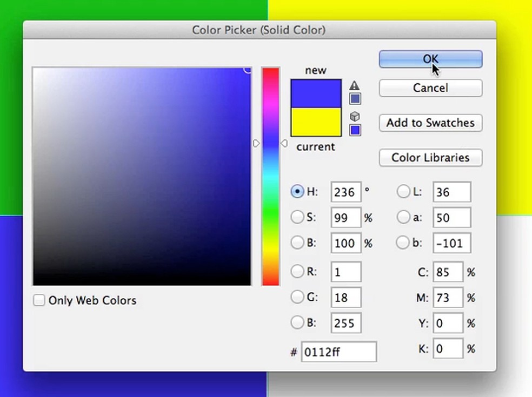This screenshot has width=532, height=397.
Task: Click the blue field showing 255
Action: point(345,323)
